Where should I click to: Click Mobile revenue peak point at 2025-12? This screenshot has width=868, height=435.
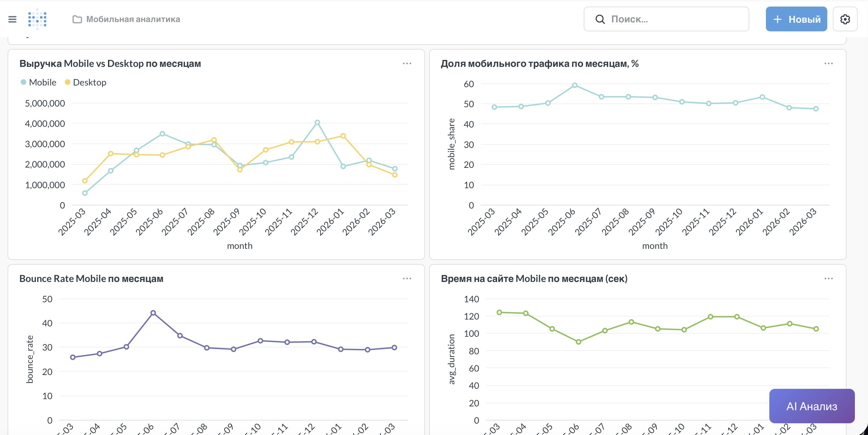tap(317, 122)
